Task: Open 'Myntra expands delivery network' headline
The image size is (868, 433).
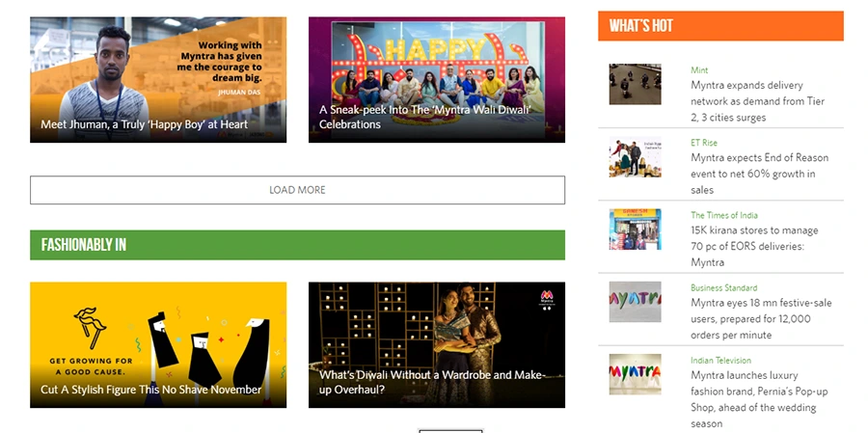Action: click(757, 101)
